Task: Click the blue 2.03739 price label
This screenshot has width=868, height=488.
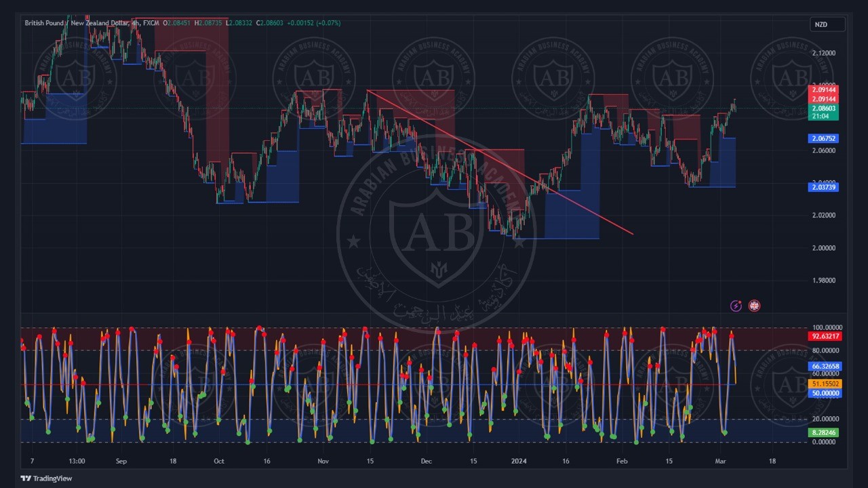Action: (x=823, y=187)
